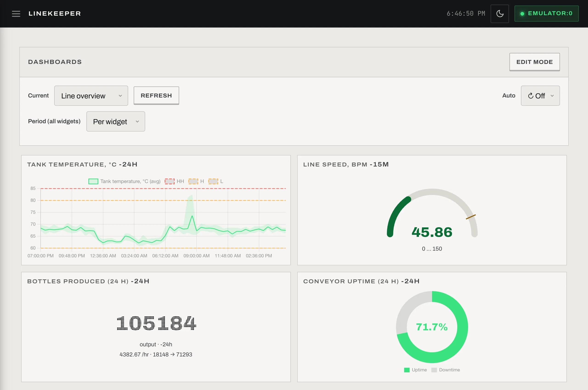Toggle the L threshold legend item
The width and height of the screenshot is (588, 390).
coord(216,181)
